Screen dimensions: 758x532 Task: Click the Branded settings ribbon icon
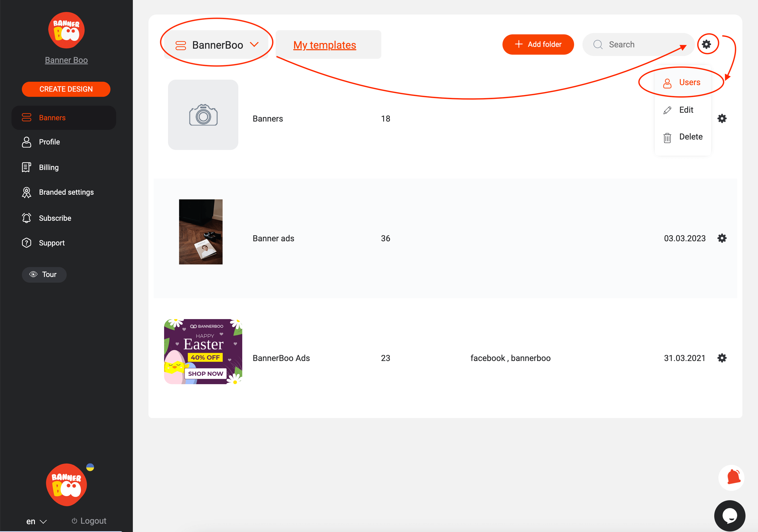[26, 192]
